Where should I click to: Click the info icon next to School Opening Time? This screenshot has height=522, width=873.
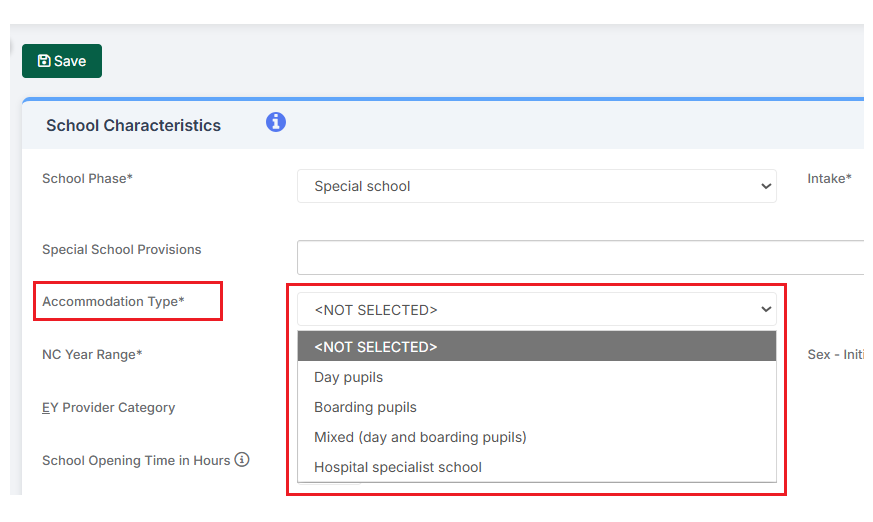pyautogui.click(x=242, y=460)
